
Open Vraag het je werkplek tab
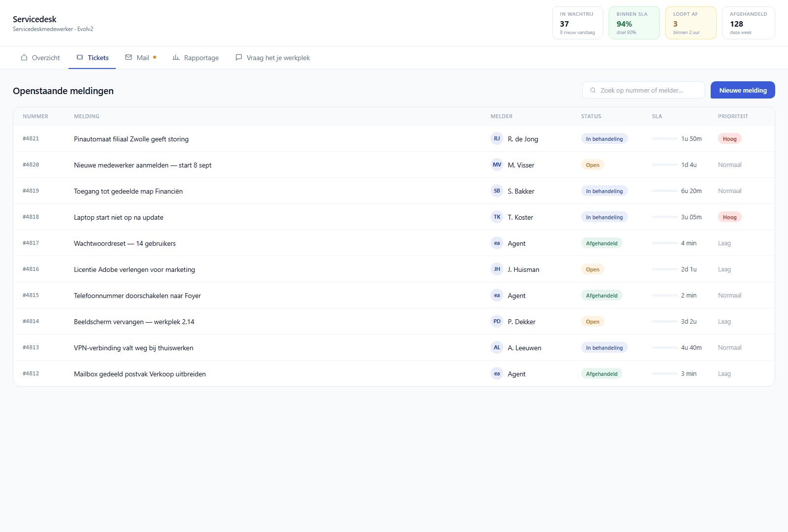[x=272, y=58]
